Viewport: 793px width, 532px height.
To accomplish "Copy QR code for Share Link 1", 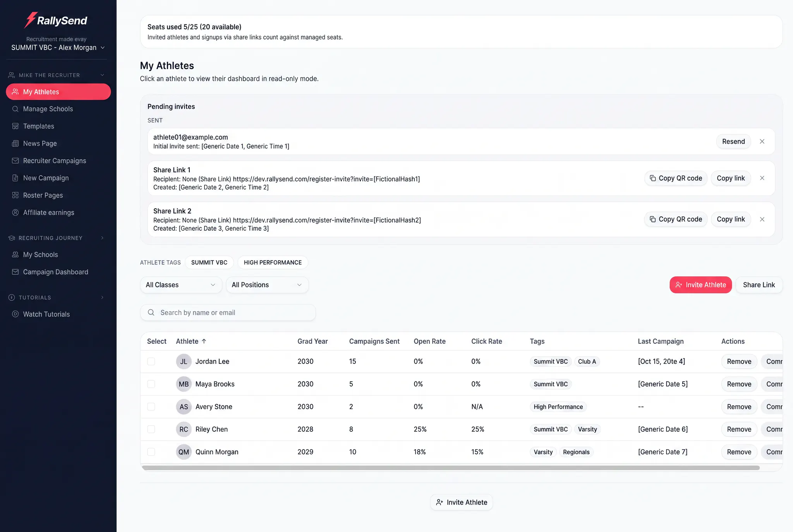I will [x=676, y=178].
